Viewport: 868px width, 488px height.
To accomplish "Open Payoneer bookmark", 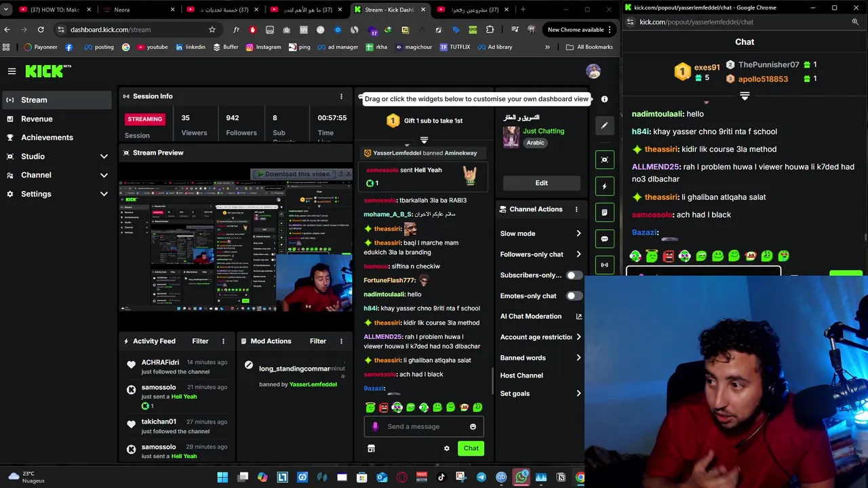I will point(40,47).
